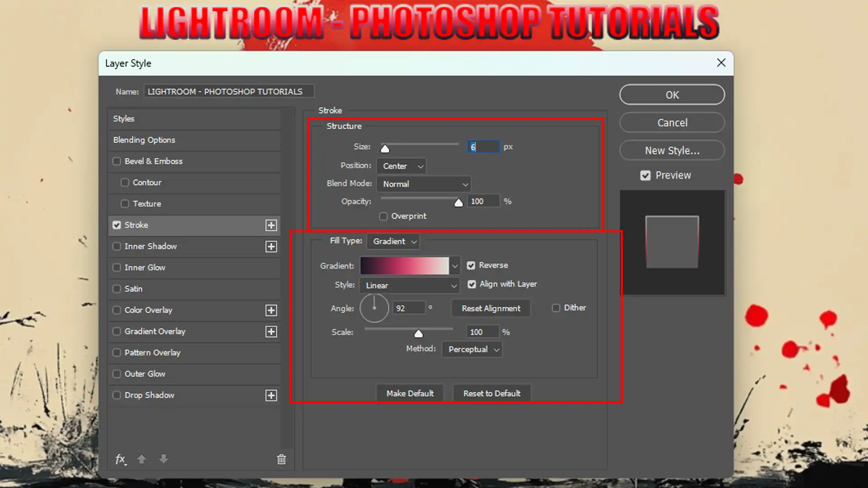This screenshot has width=868, height=488.
Task: Click the move effect down arrow
Action: coord(164,459)
